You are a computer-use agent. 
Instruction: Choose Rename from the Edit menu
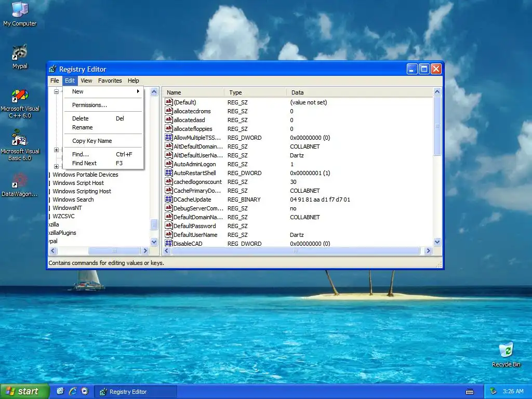(x=103, y=127)
